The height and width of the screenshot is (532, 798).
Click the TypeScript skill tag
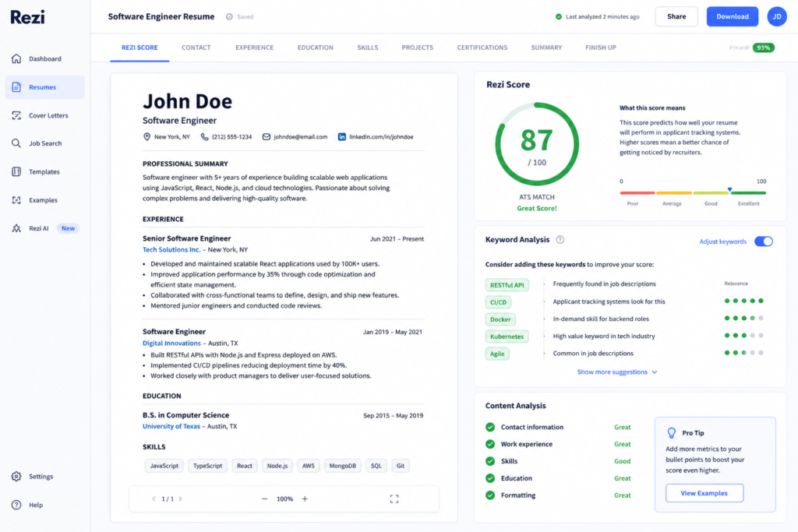[x=207, y=466]
